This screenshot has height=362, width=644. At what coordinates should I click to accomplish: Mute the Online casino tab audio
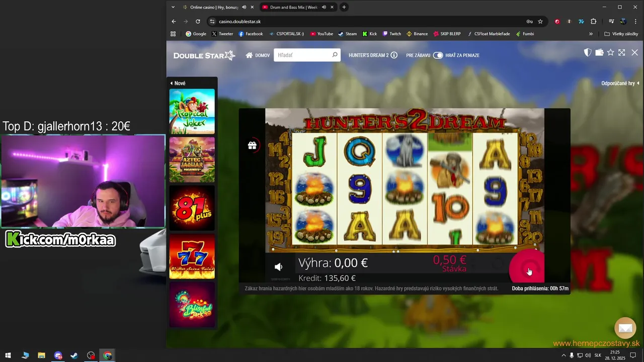click(244, 7)
